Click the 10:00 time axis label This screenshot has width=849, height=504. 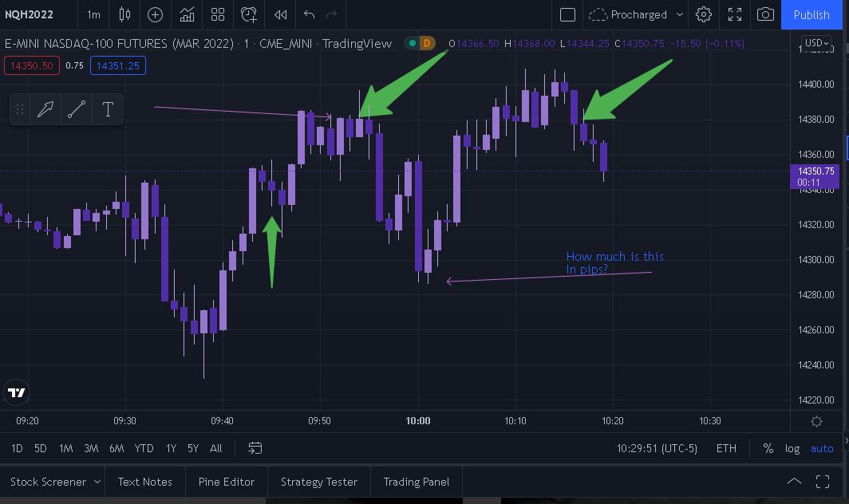(418, 420)
